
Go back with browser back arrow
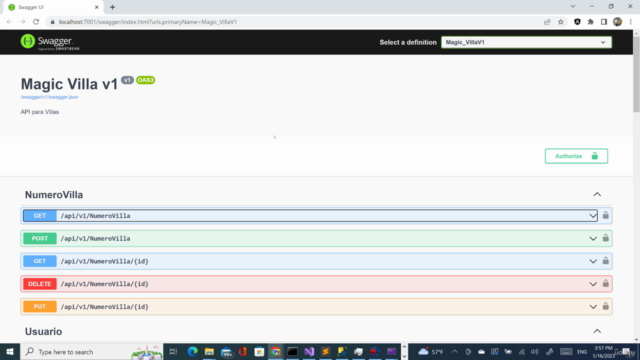click(x=9, y=22)
